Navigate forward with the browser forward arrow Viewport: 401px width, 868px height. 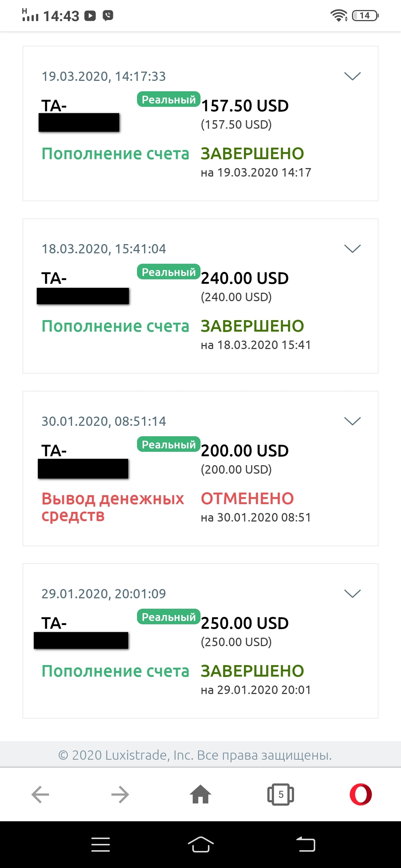(x=120, y=795)
